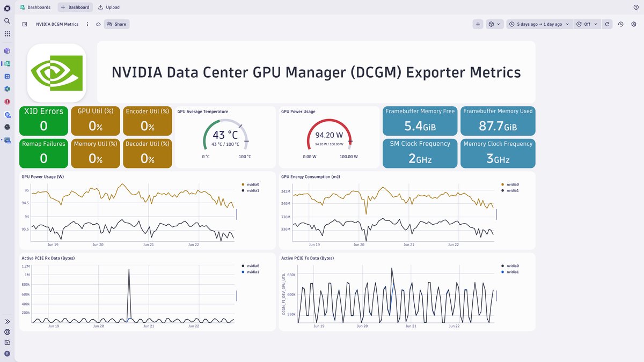
Task: Go to the Dashboards tab
Action: point(35,8)
